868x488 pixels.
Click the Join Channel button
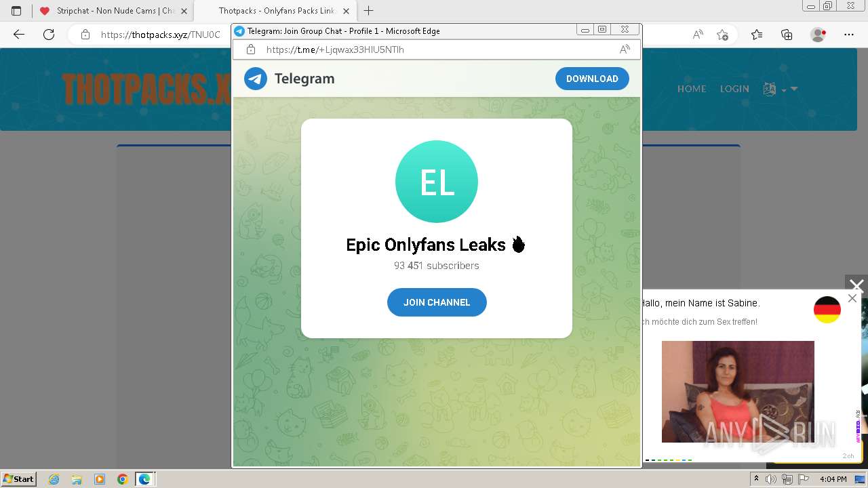(437, 302)
